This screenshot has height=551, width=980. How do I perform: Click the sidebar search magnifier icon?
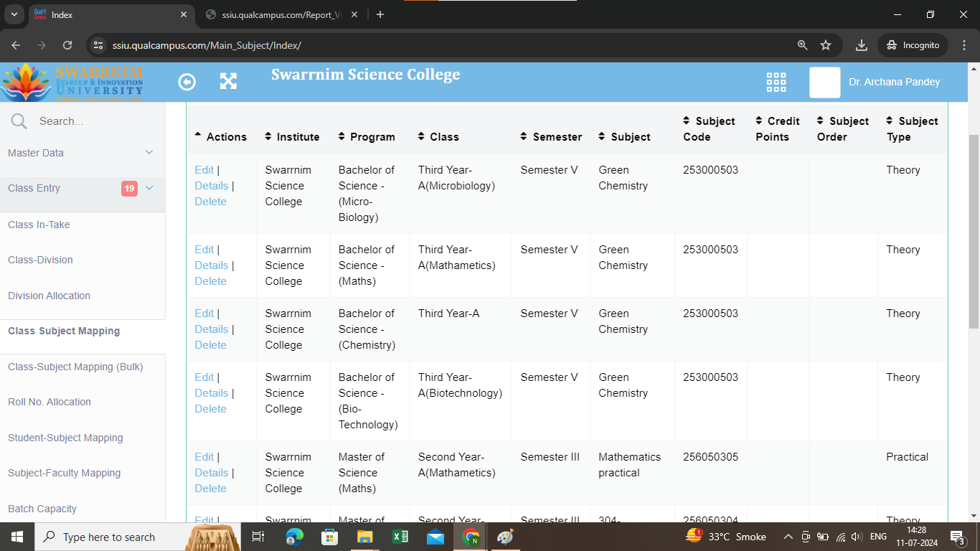pos(19,121)
